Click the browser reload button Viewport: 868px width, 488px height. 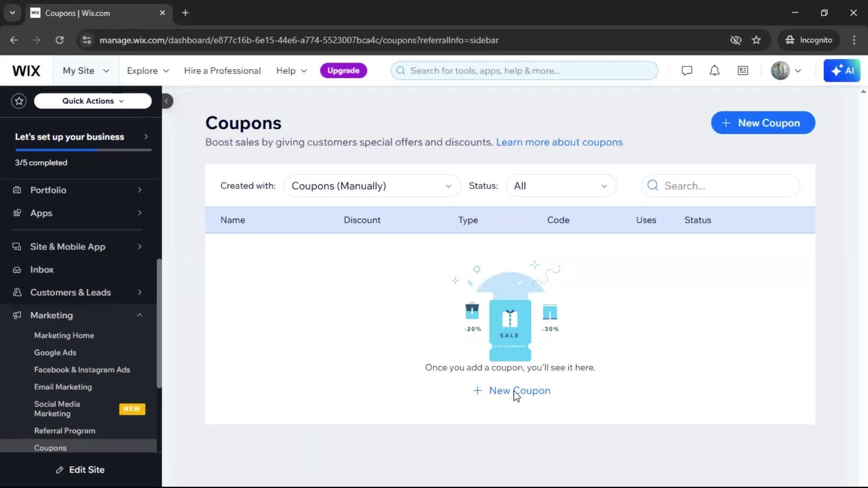[59, 40]
